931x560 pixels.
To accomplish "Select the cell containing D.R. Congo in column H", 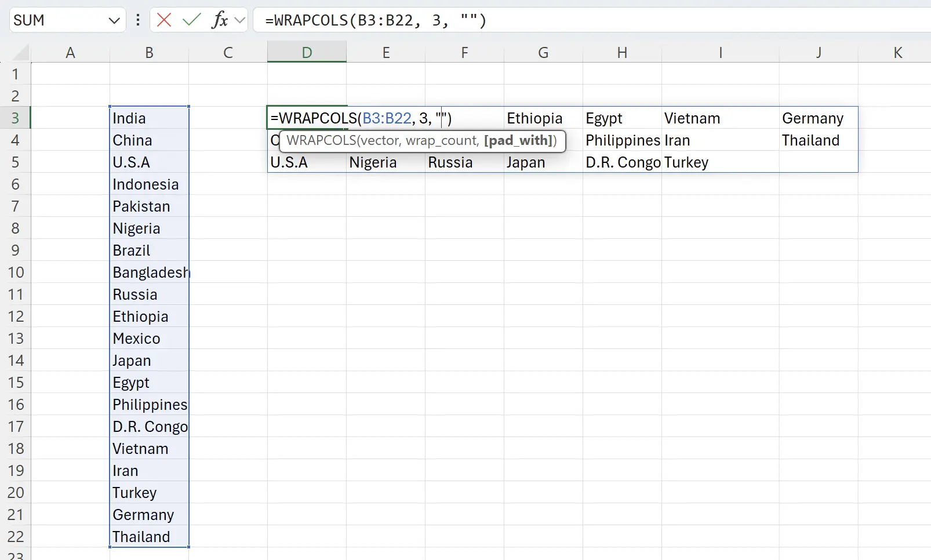I will click(x=622, y=162).
